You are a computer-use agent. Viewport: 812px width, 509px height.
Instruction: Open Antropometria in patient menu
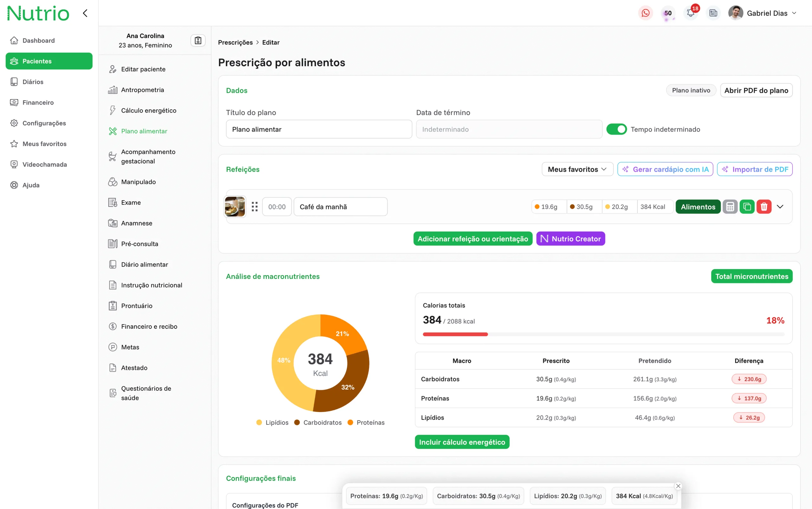pyautogui.click(x=142, y=90)
